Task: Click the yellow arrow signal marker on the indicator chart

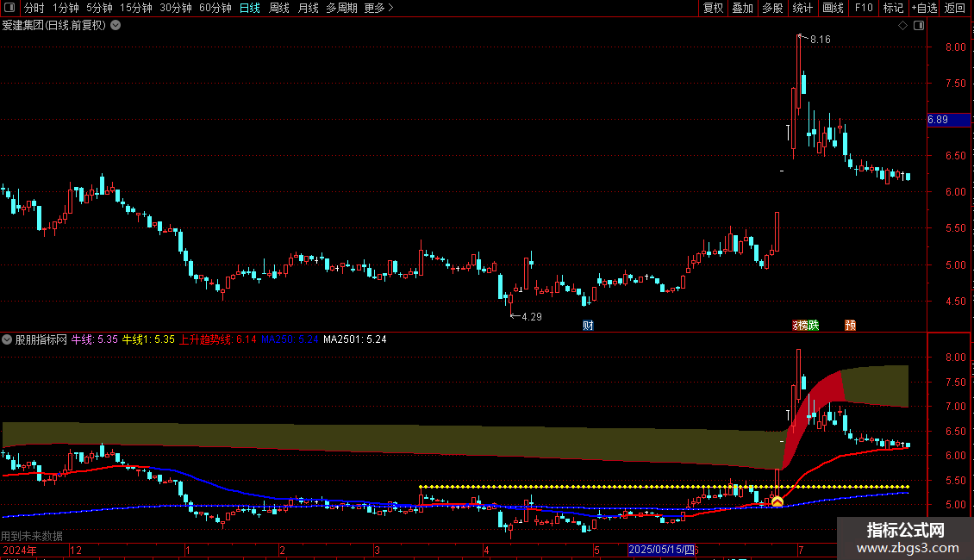Action: point(777,501)
